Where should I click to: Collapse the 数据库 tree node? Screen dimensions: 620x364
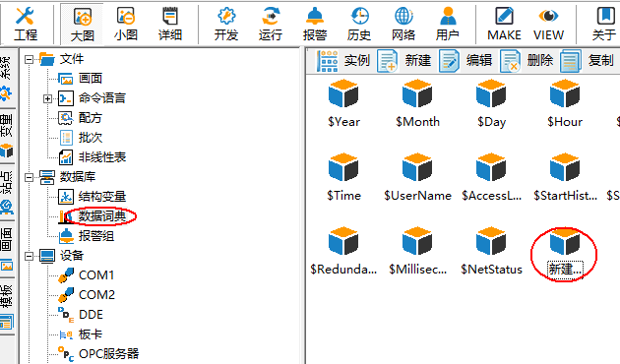pyautogui.click(x=29, y=177)
